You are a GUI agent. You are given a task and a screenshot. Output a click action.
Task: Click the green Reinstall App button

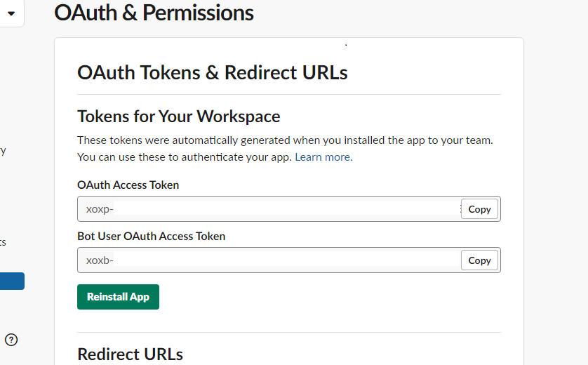coord(118,297)
